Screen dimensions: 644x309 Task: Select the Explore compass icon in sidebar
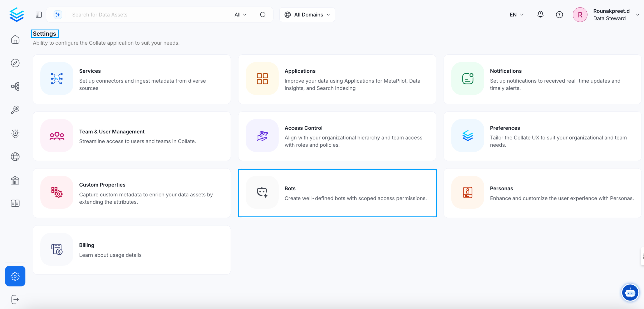point(15,63)
